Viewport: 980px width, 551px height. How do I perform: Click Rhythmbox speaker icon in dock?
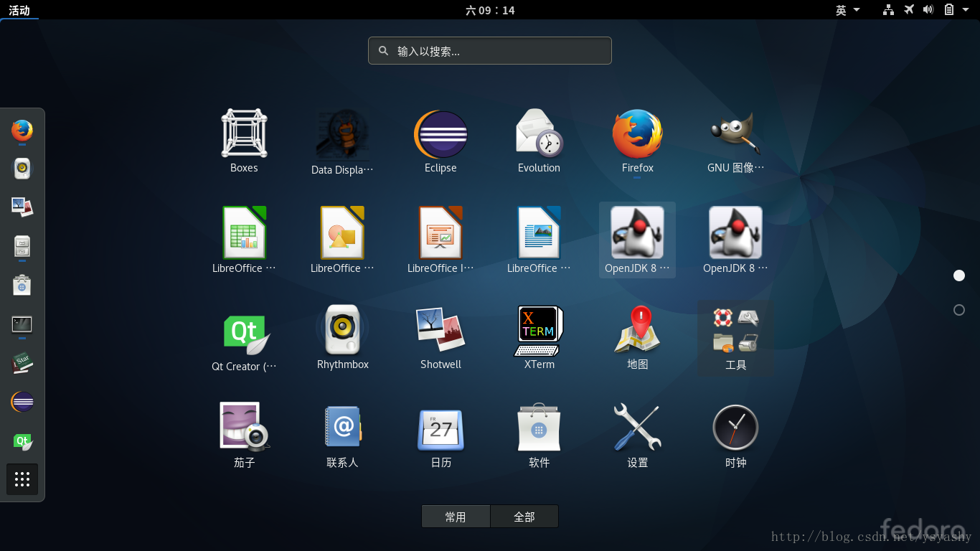coord(22,169)
